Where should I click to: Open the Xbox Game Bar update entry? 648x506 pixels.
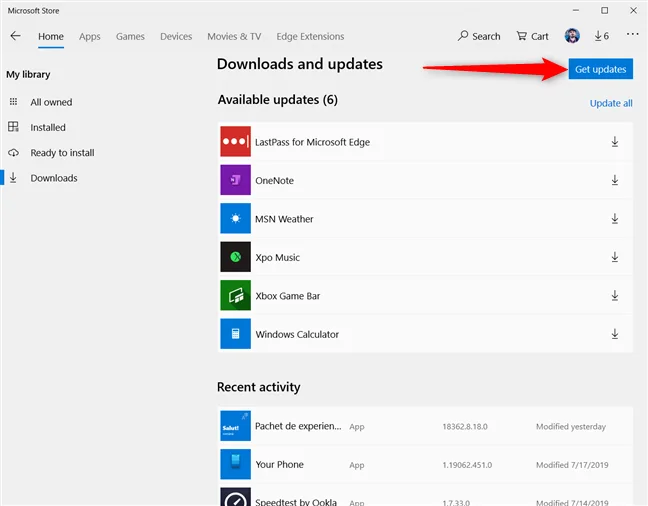click(425, 296)
